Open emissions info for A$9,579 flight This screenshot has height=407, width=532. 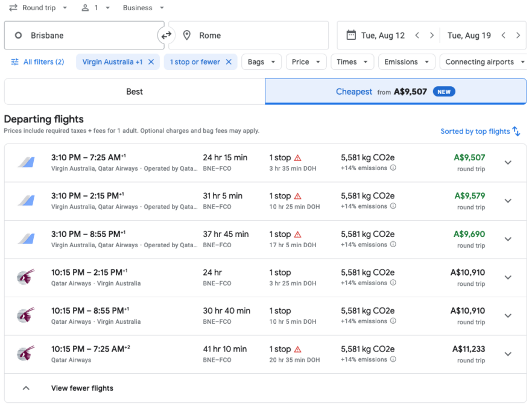[x=393, y=206]
